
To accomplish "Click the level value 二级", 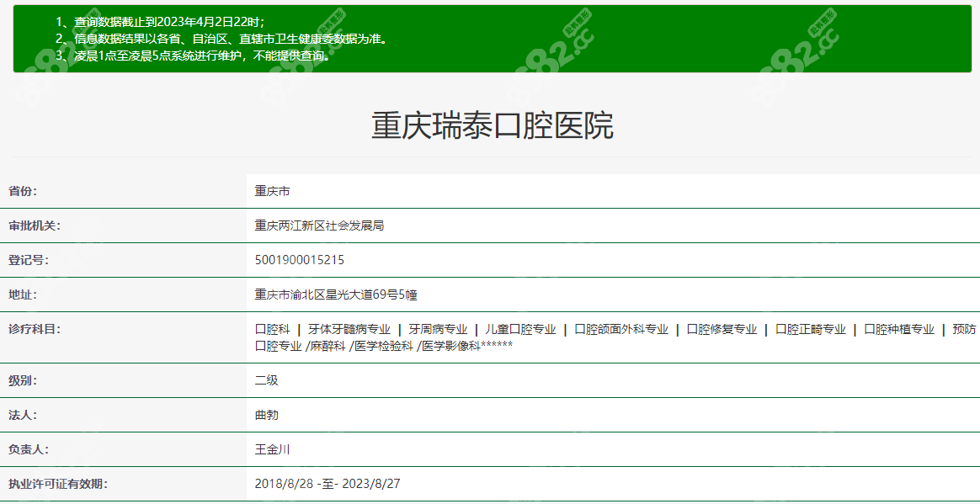I will (x=267, y=379).
